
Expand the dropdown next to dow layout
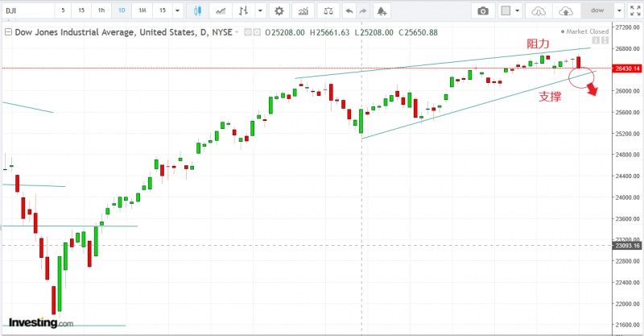coord(617,11)
